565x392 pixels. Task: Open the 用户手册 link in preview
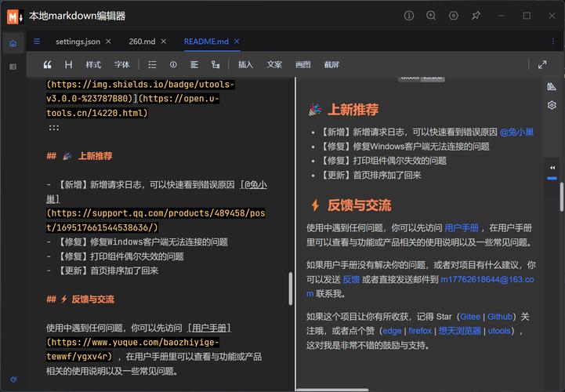point(462,228)
